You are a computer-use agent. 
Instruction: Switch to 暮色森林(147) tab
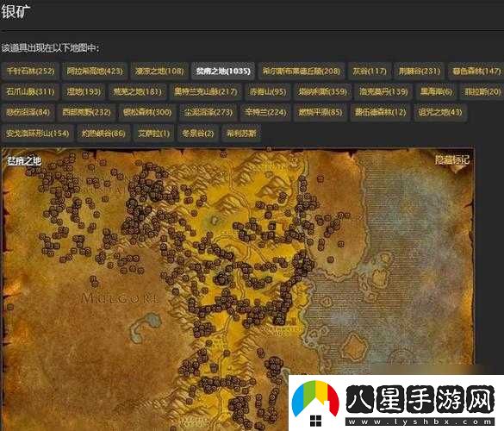(x=476, y=71)
